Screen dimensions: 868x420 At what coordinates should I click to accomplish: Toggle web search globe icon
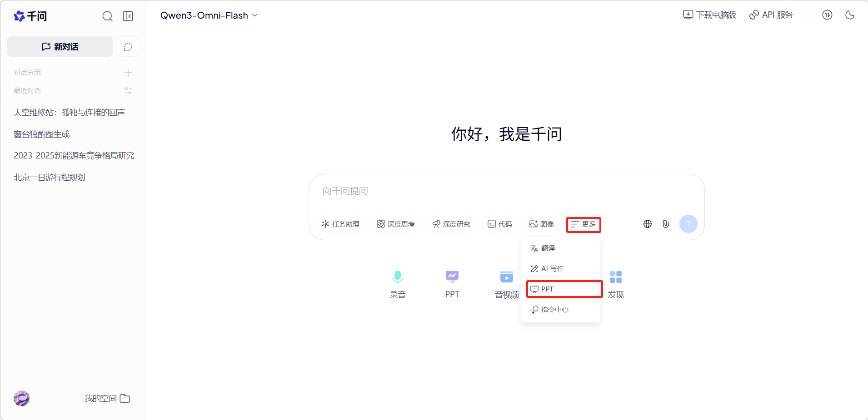(648, 224)
